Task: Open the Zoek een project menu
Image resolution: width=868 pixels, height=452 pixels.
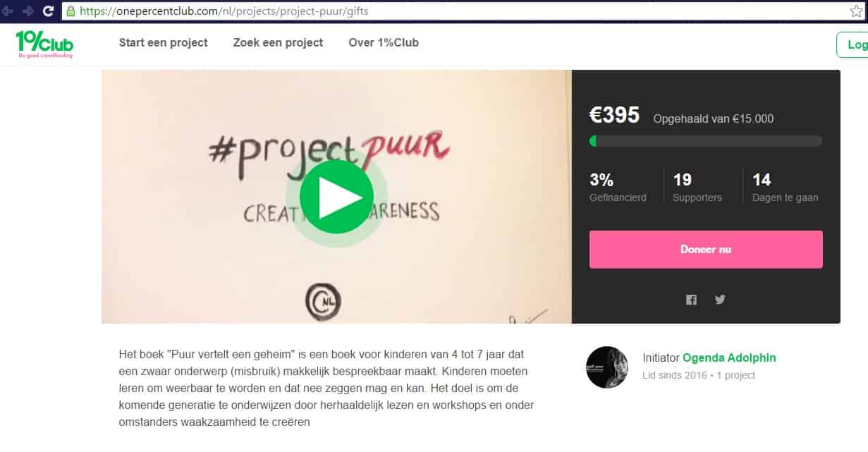Action: tap(278, 42)
